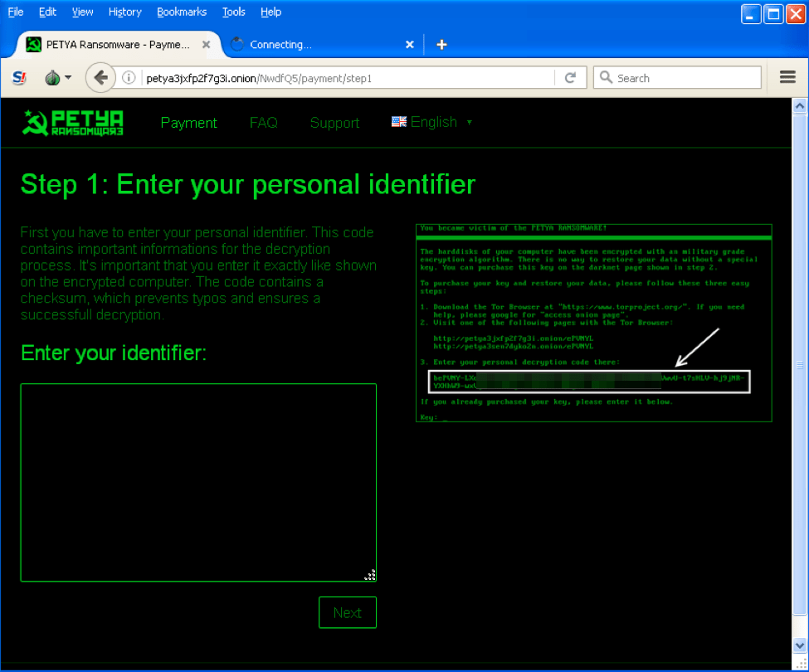Switch to the Connecting tab
This screenshot has width=809, height=672.
click(323, 45)
